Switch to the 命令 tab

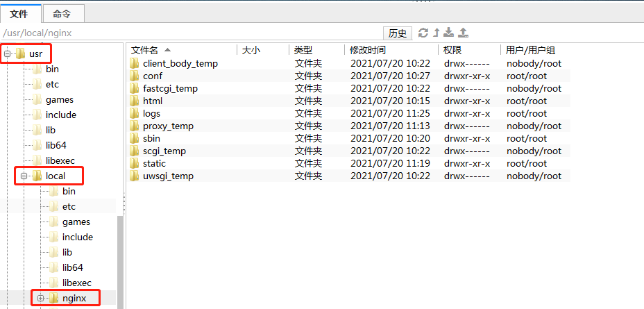(64, 14)
